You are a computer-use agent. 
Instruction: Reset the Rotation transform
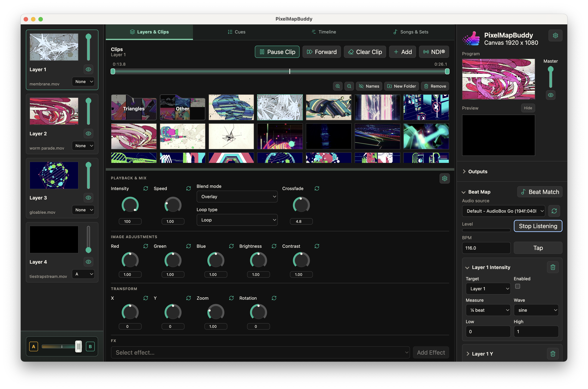tap(274, 298)
